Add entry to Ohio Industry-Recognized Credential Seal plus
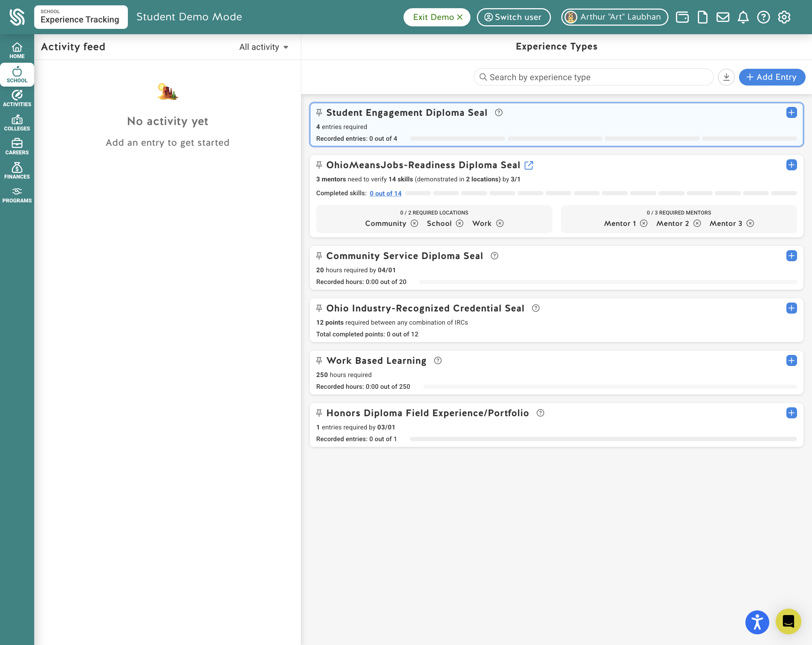 (791, 308)
